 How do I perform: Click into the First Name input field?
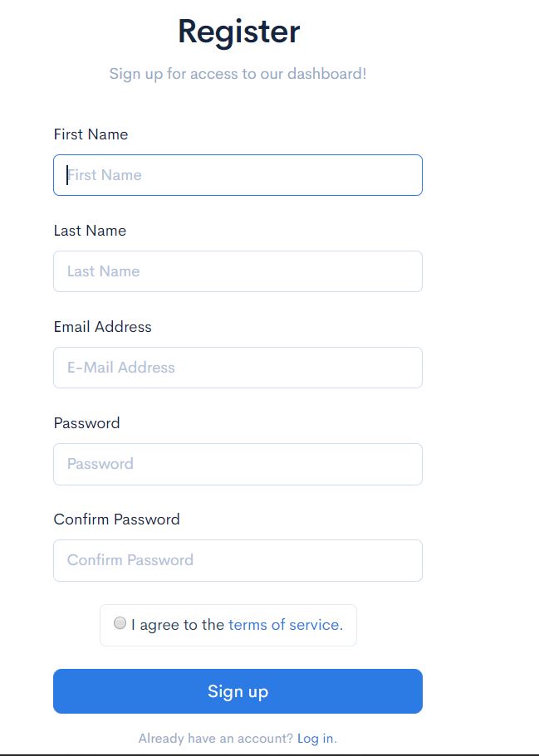coord(238,175)
